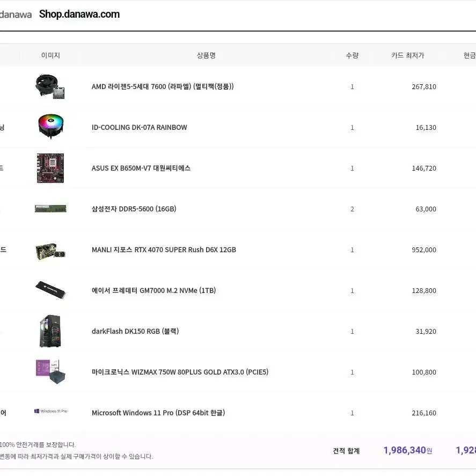Click darkFlash DK150 RGB (블랙) product name
Image resolution: width=476 pixels, height=476 pixels.
[x=135, y=331]
